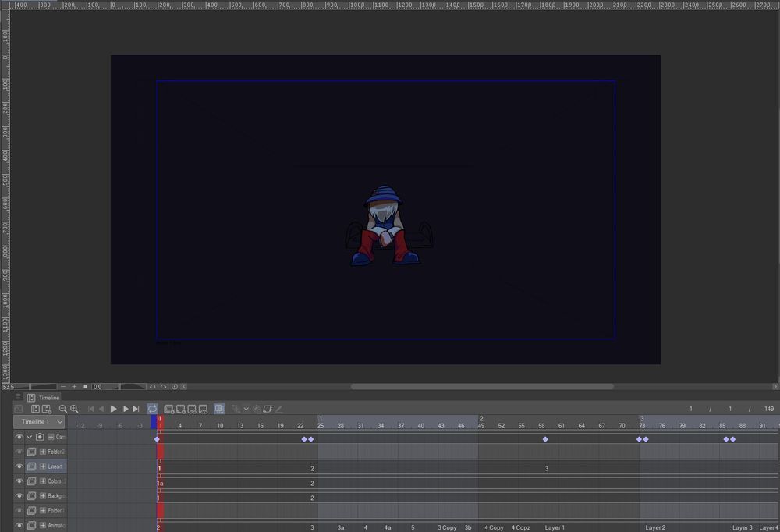Viewport: 780px width, 532px height.
Task: Step forward to the next frame
Action: [x=125, y=409]
